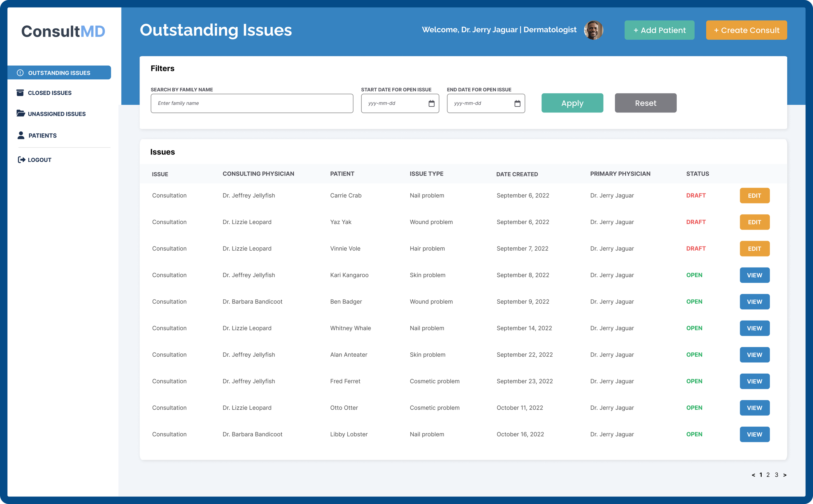Edit Carrie Crab's draft consultation
The width and height of the screenshot is (813, 504).
coord(754,196)
